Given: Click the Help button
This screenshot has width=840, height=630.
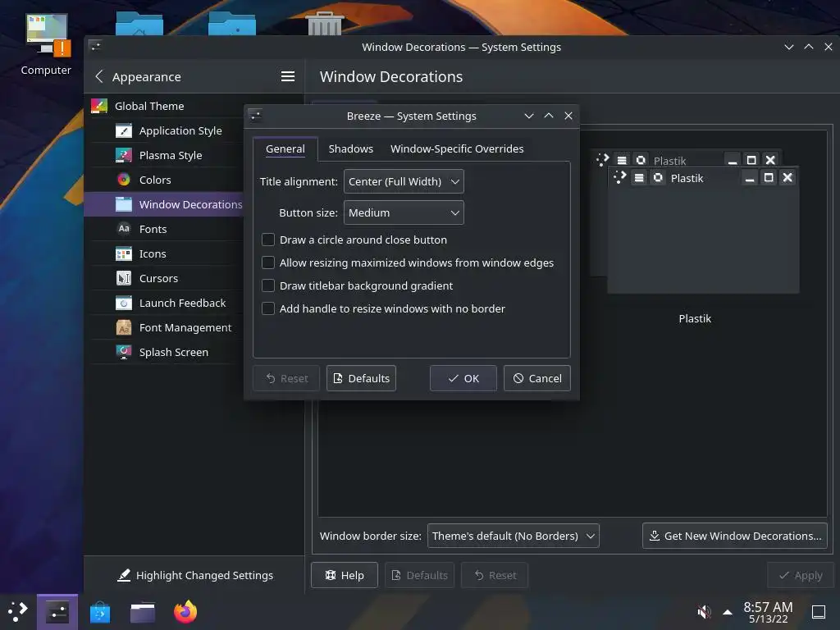Looking at the screenshot, I should [x=345, y=575].
